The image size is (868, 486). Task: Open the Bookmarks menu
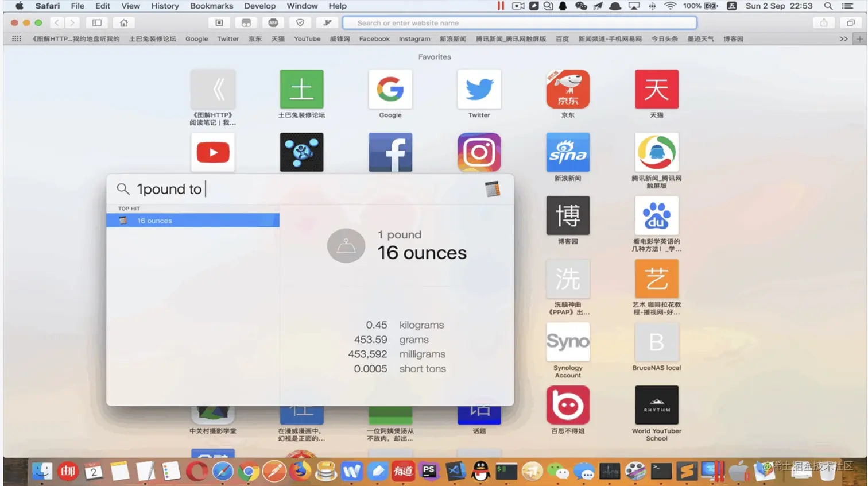tap(211, 6)
